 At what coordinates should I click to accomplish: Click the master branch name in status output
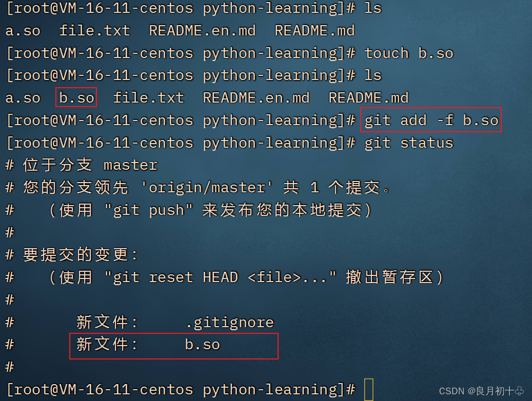[x=130, y=165]
